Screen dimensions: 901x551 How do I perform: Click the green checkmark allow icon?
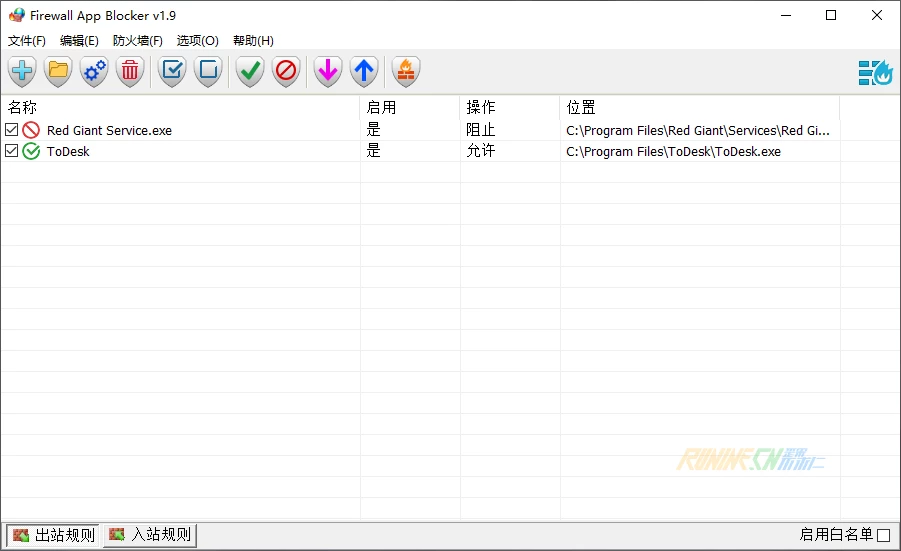(250, 71)
